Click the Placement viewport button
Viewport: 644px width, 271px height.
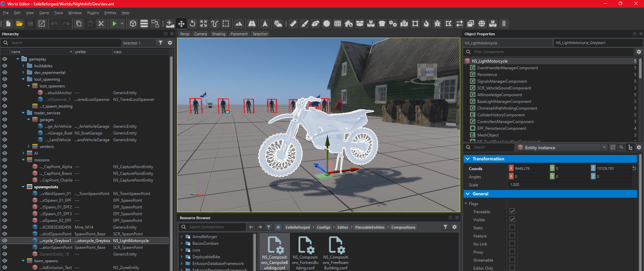tap(239, 34)
